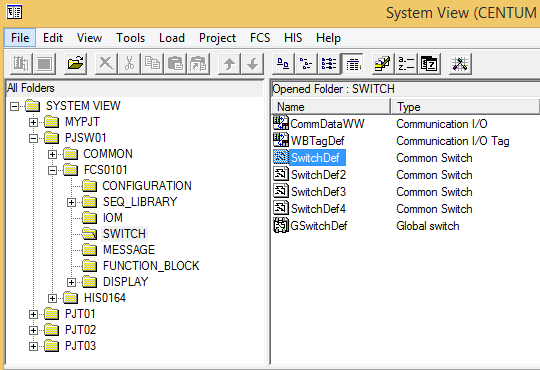This screenshot has height=370, width=540.
Task: Select the SwitchDef4 file icon
Action: tap(281, 208)
